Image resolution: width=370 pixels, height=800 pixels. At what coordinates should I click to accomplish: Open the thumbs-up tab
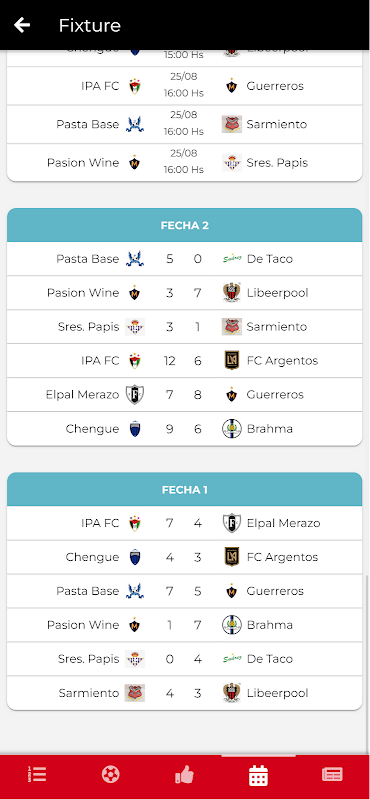point(184,774)
